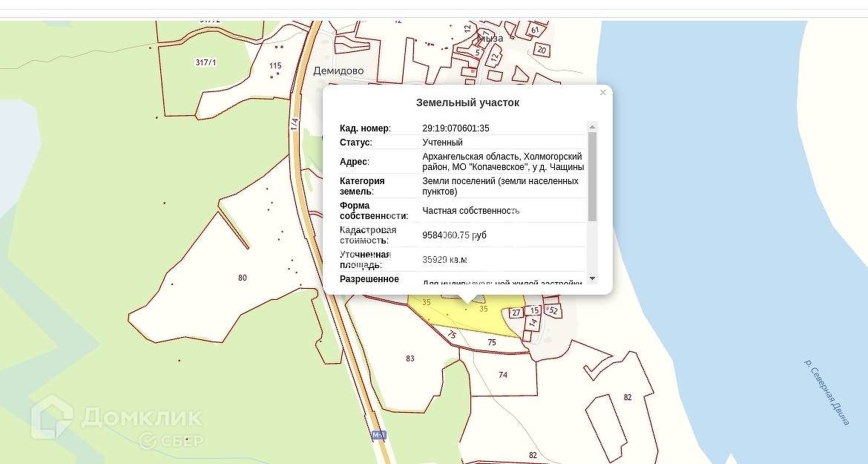868x464 pixels.
Task: Click the Мыза settlement label
Action: click(490, 38)
